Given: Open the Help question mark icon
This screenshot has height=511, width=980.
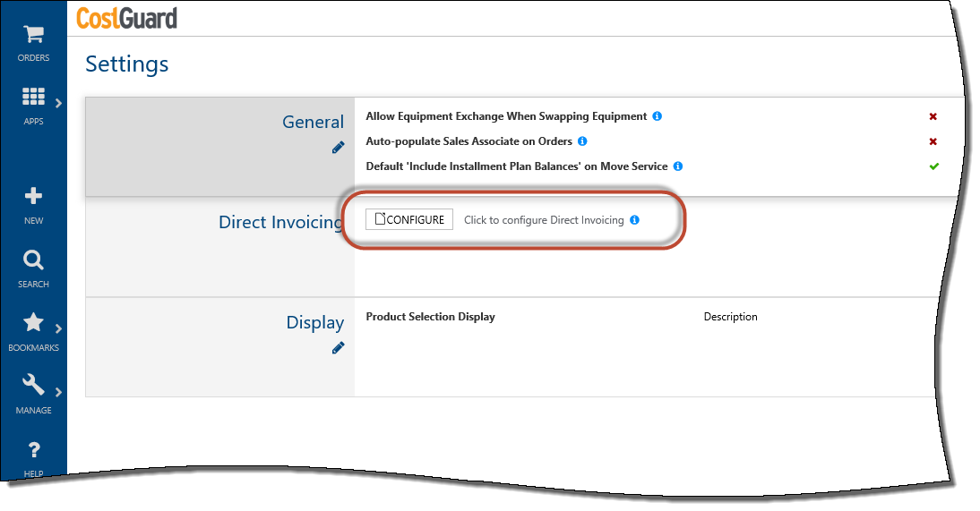Looking at the screenshot, I should (x=34, y=450).
